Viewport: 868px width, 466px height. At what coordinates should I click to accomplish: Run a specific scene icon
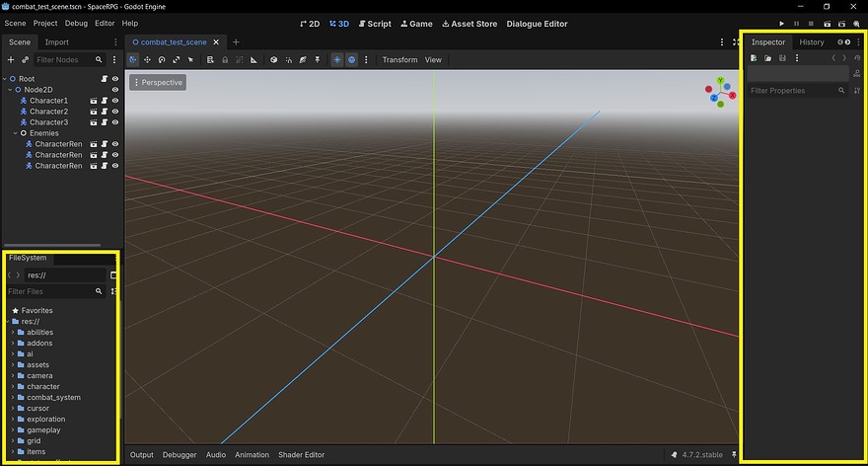tap(841, 24)
